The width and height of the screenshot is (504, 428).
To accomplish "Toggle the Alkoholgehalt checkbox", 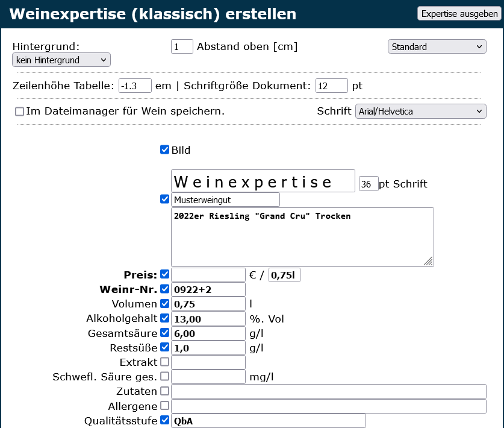I will pos(164,318).
